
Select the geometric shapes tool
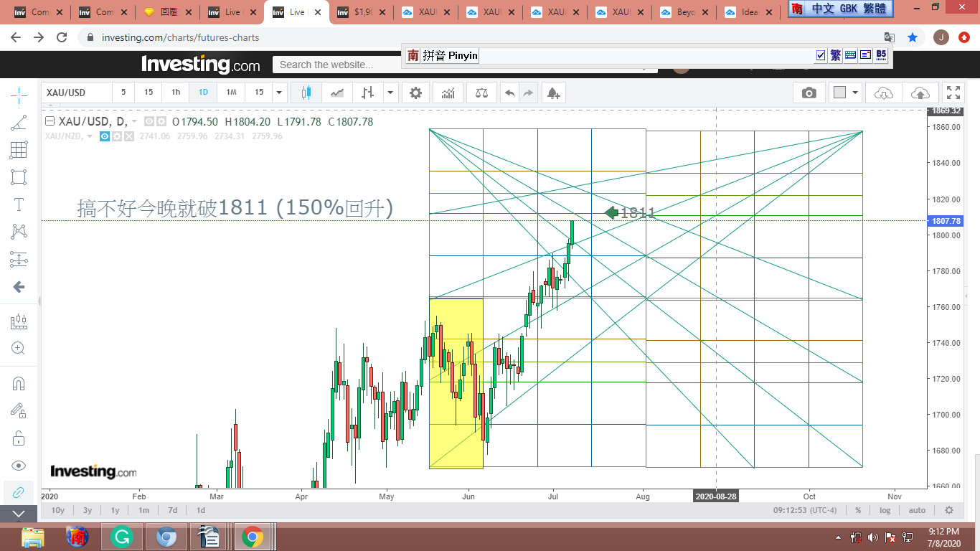click(19, 177)
